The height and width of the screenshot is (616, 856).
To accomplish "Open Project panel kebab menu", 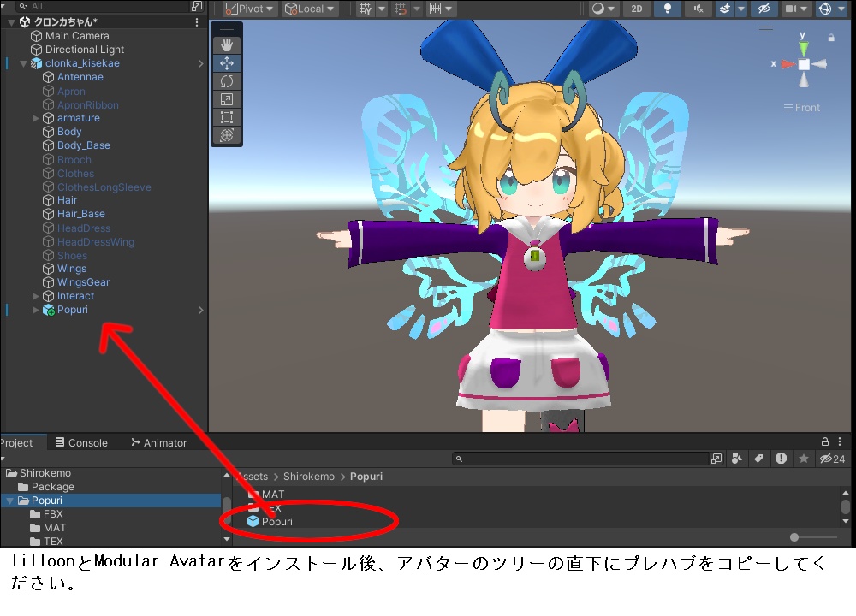I will [x=840, y=441].
